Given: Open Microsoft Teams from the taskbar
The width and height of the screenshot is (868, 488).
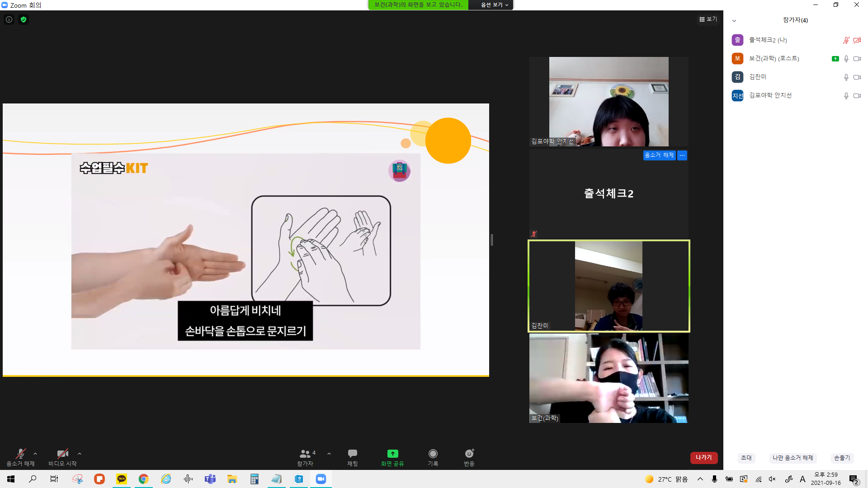Looking at the screenshot, I should pos(210,479).
